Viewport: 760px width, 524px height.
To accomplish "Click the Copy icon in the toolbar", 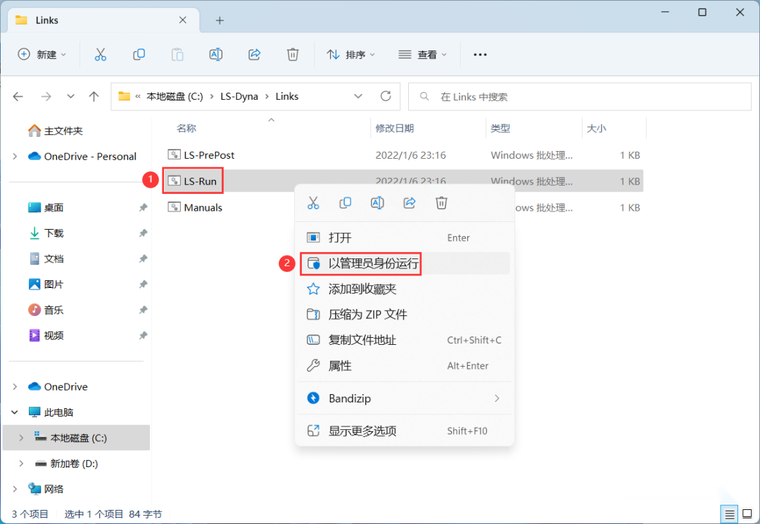I will click(139, 54).
